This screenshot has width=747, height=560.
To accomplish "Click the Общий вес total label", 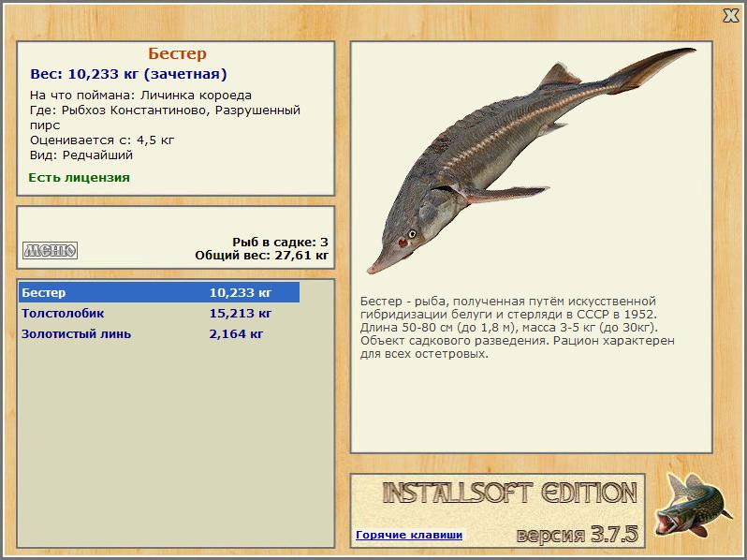I will (x=261, y=256).
